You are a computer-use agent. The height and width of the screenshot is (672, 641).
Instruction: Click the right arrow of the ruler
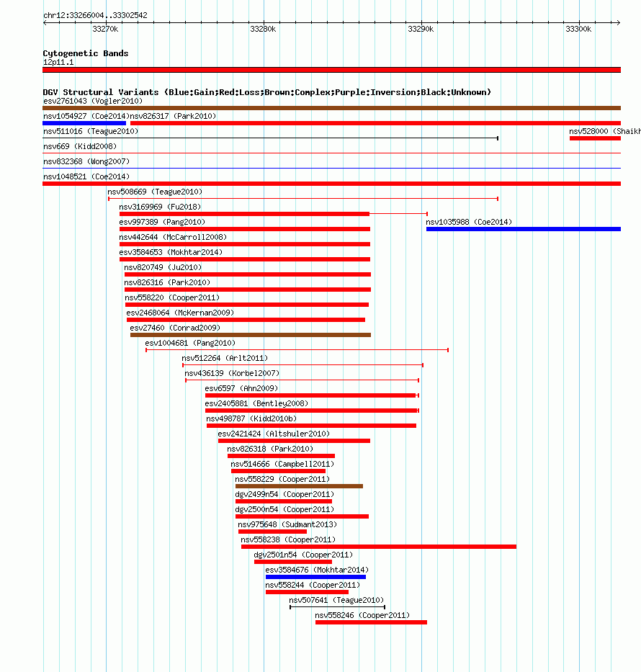coord(618,23)
